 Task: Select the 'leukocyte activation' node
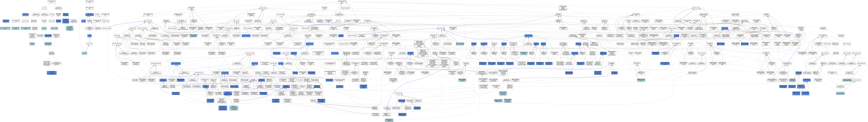click(x=294, y=28)
